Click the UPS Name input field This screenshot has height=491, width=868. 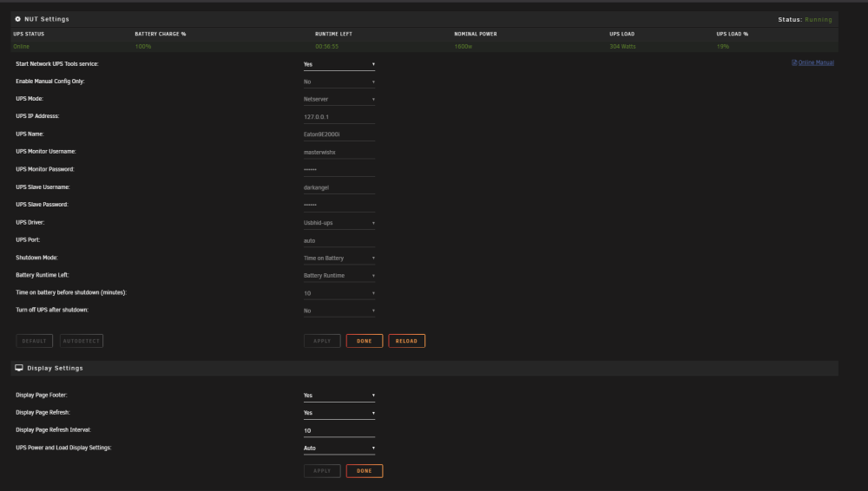click(339, 134)
